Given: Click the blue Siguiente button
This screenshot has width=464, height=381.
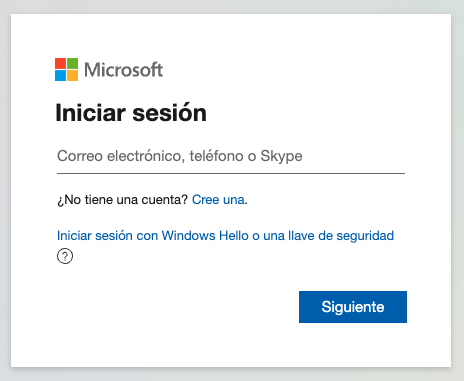Looking at the screenshot, I should click(x=353, y=307).
